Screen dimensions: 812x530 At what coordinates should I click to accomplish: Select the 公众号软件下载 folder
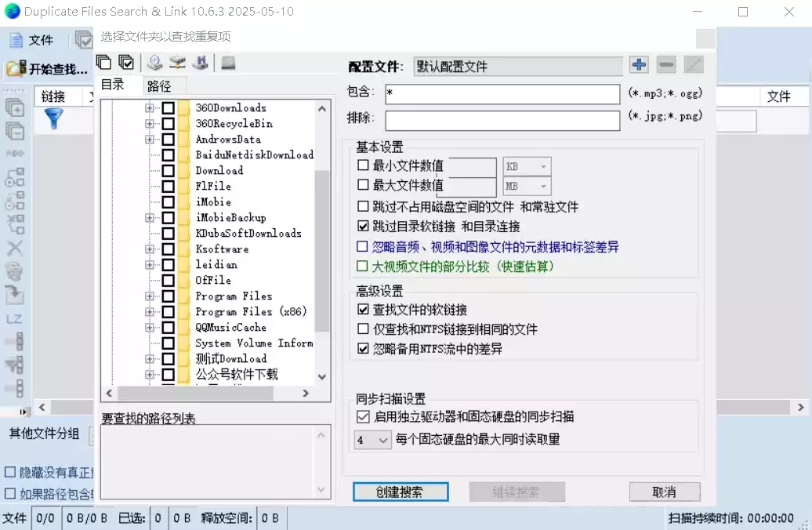pyautogui.click(x=237, y=374)
